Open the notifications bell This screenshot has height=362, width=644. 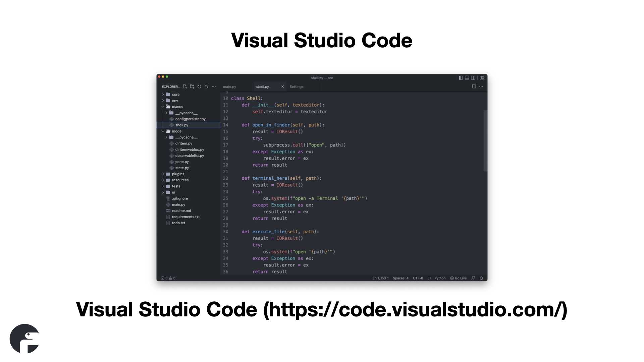pyautogui.click(x=481, y=278)
